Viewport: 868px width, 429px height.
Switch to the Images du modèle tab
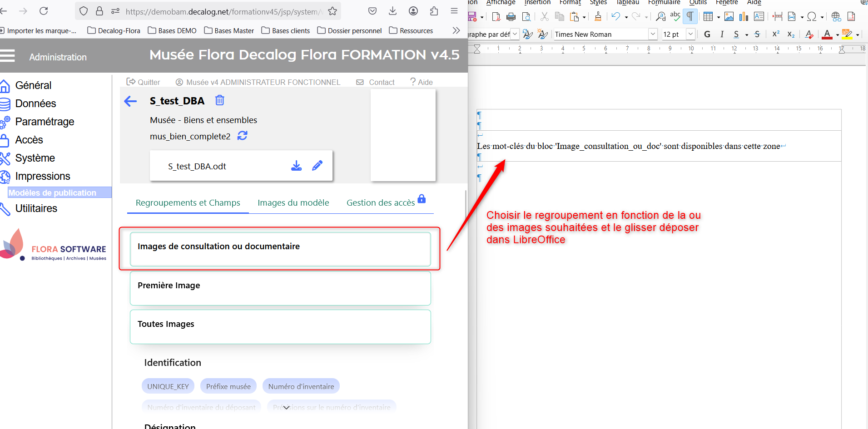click(x=293, y=203)
